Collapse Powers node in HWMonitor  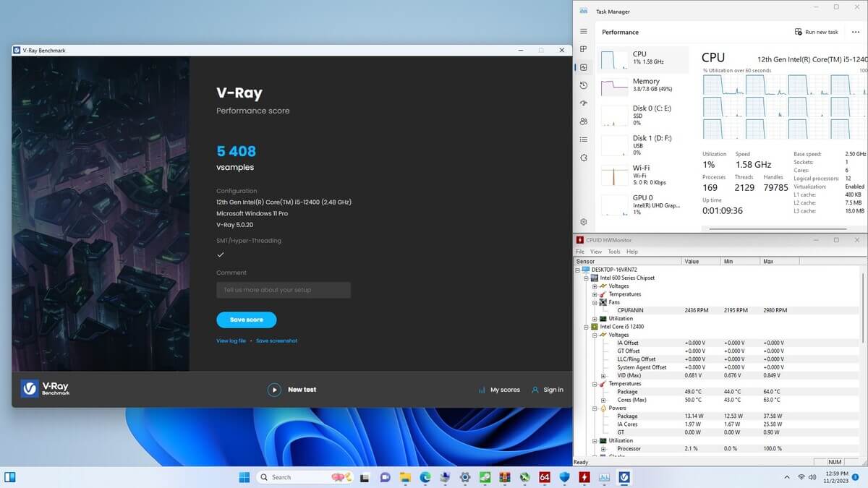coord(595,408)
